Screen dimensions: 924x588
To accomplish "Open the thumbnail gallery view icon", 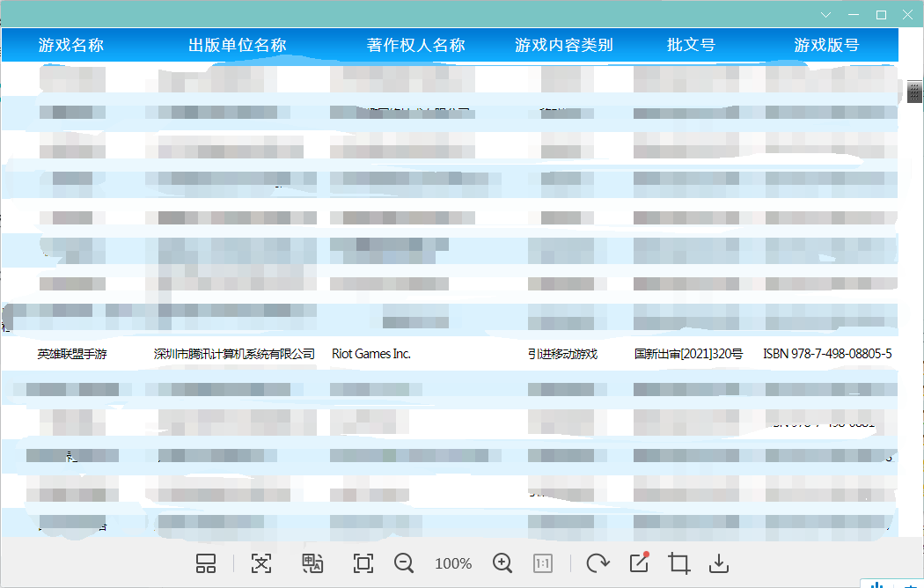I will pyautogui.click(x=206, y=564).
